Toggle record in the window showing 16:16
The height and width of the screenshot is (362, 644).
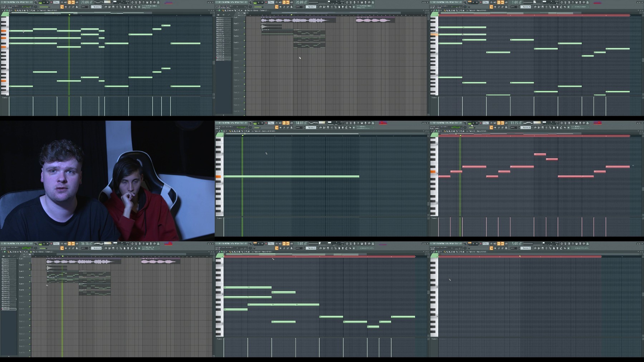tap(51, 243)
